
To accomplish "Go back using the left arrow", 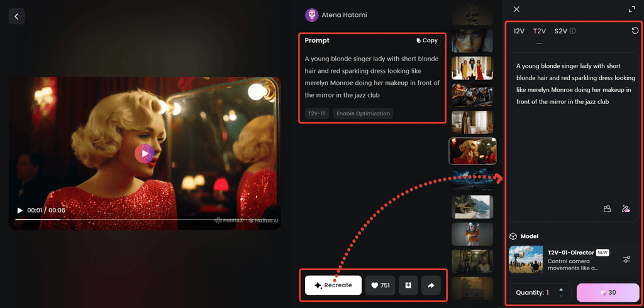I will pyautogui.click(x=16, y=16).
